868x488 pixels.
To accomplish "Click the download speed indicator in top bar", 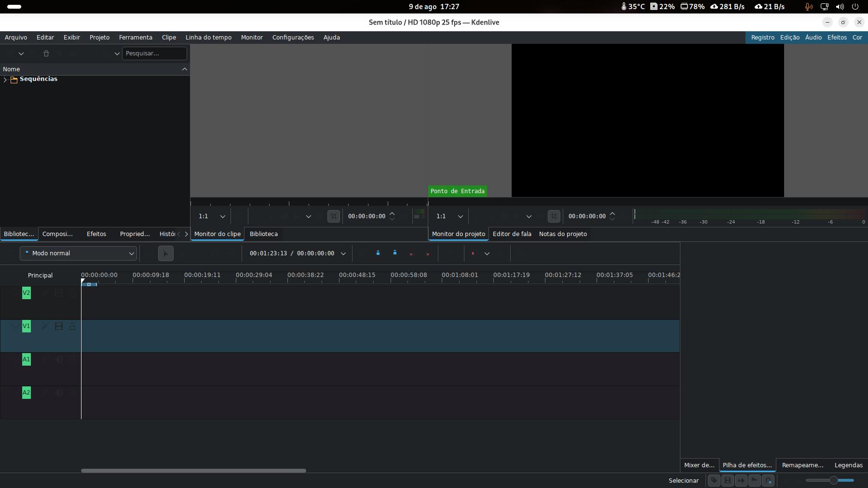I will pos(727,7).
